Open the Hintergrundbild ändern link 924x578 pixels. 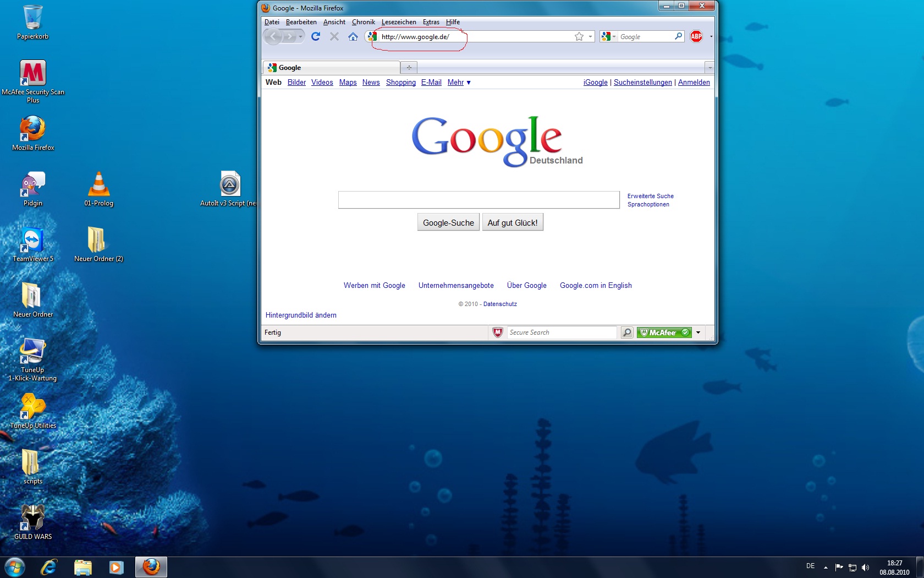coord(301,315)
